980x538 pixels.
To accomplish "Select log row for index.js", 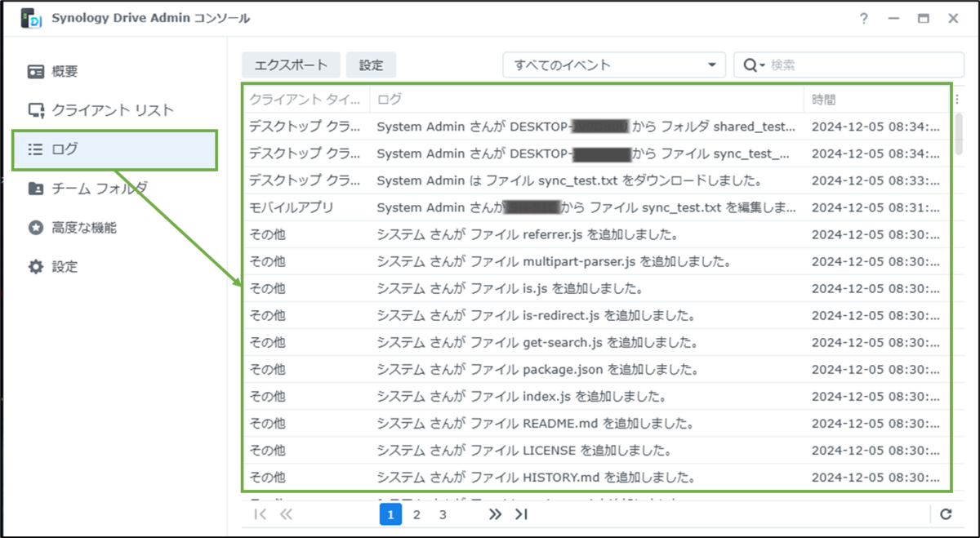I will point(597,396).
